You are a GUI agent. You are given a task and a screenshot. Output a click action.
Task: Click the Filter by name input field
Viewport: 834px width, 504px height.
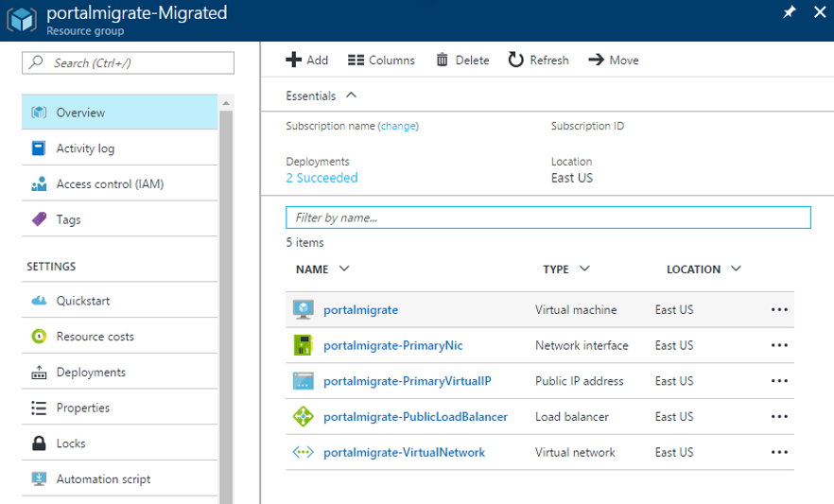tap(548, 217)
